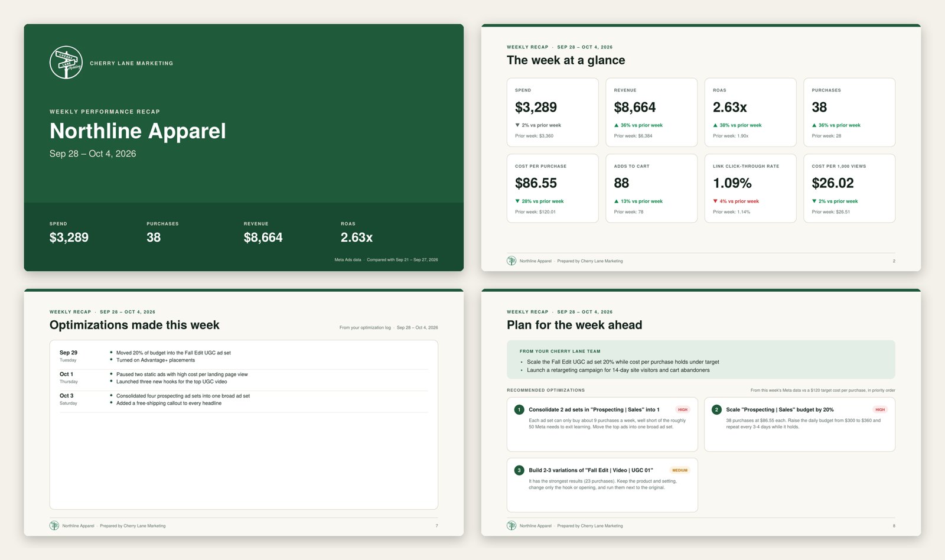Click the $3,289 spend figure on cover slide
945x560 pixels.
tap(69, 237)
